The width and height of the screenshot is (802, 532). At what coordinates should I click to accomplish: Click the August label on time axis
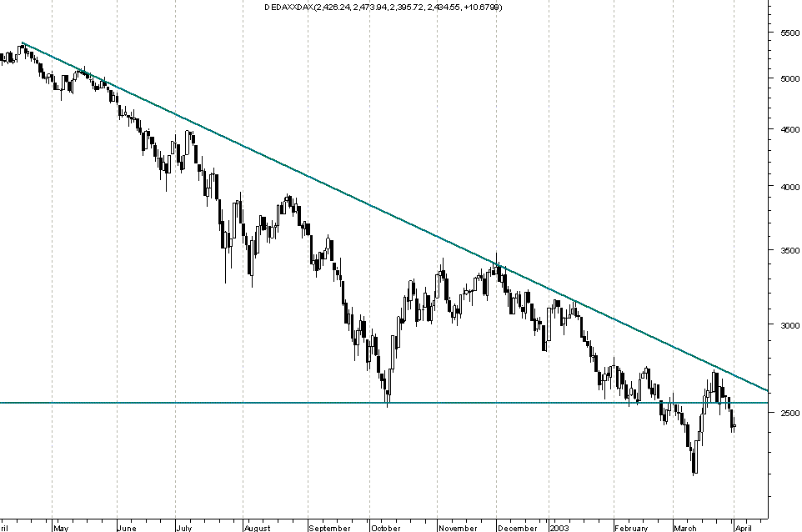click(257, 528)
